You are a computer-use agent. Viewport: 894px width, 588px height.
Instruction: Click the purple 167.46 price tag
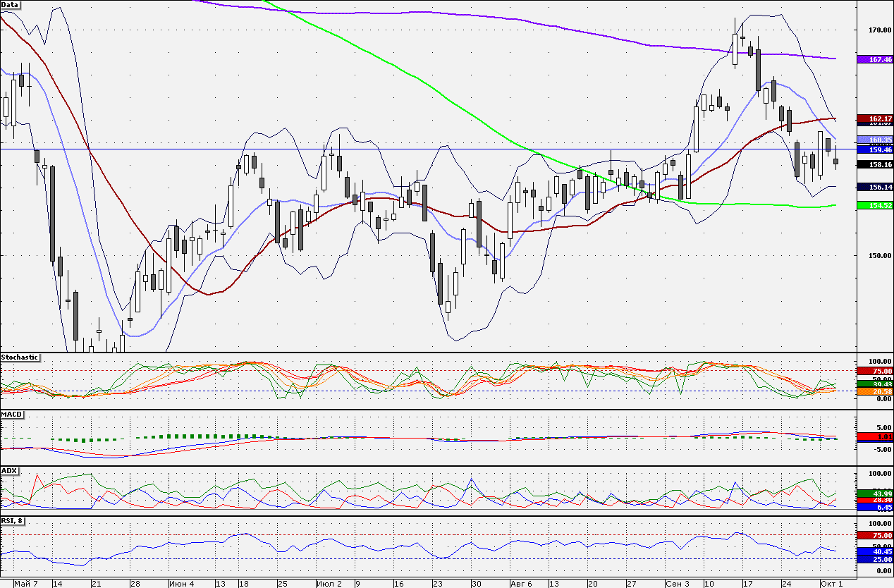(x=874, y=60)
